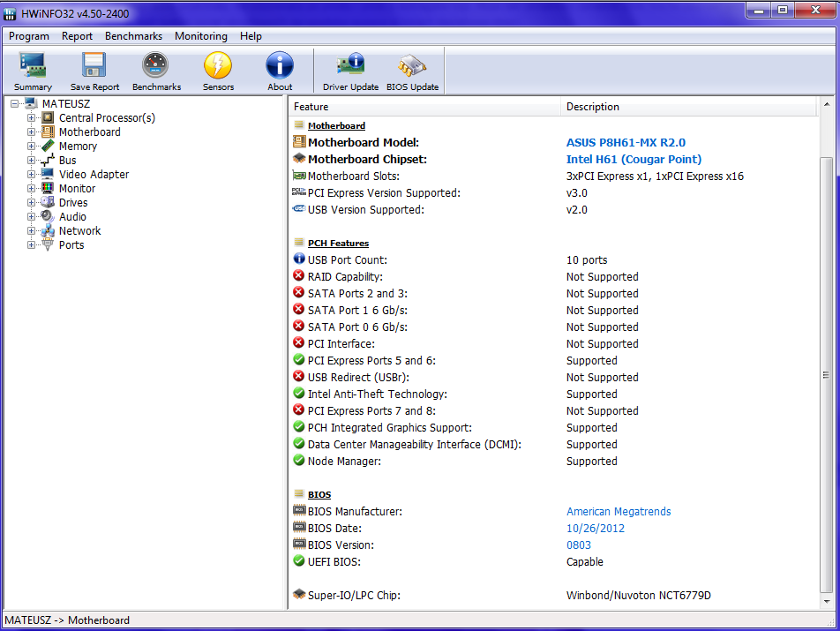
Task: Click the Network icon in tree
Action: coord(48,230)
